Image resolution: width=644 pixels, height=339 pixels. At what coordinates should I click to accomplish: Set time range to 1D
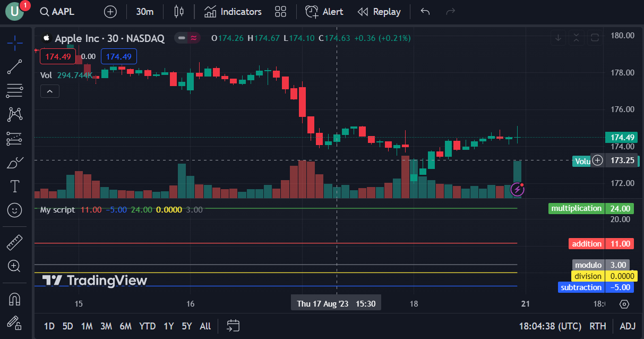tap(49, 326)
